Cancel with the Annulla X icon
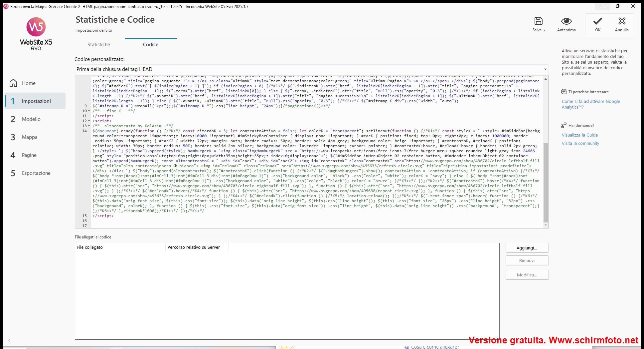 [x=622, y=21]
